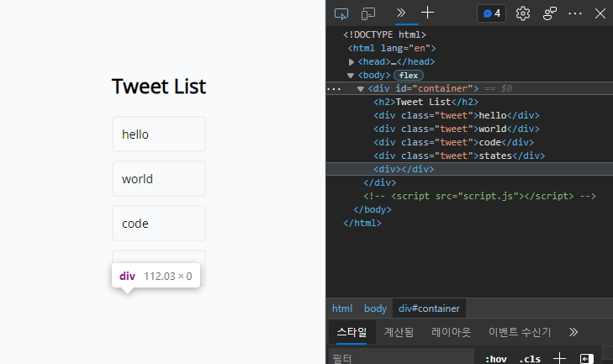Collapse the div#container node
The image size is (613, 364).
coord(361,89)
